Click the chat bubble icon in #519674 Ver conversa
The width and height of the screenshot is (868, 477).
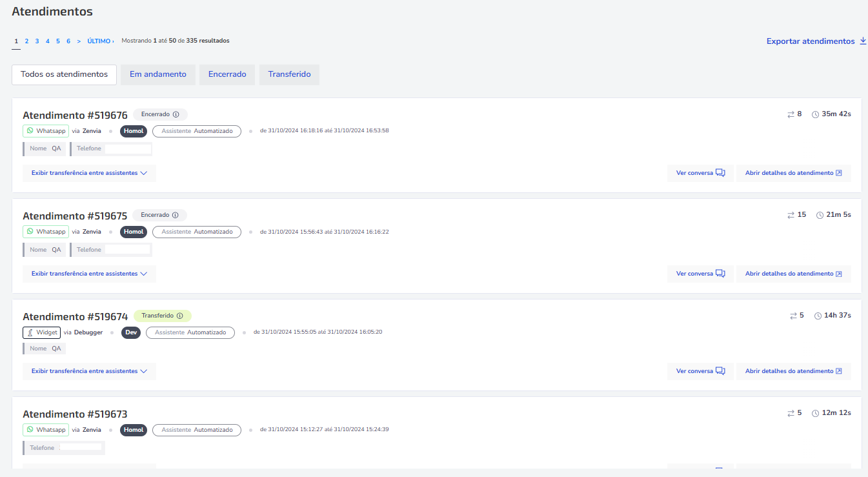[x=720, y=371]
